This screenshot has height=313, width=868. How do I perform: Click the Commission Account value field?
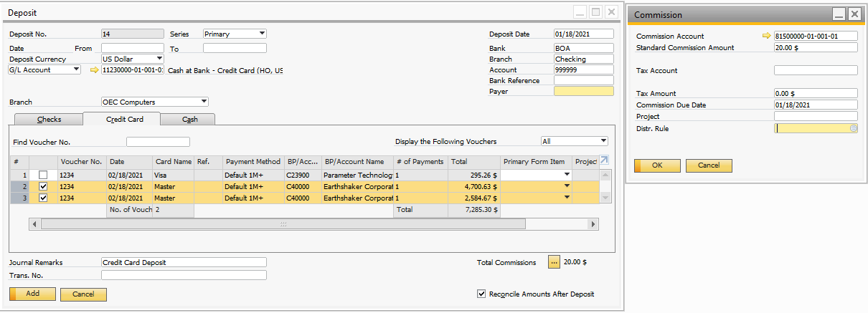pos(816,36)
